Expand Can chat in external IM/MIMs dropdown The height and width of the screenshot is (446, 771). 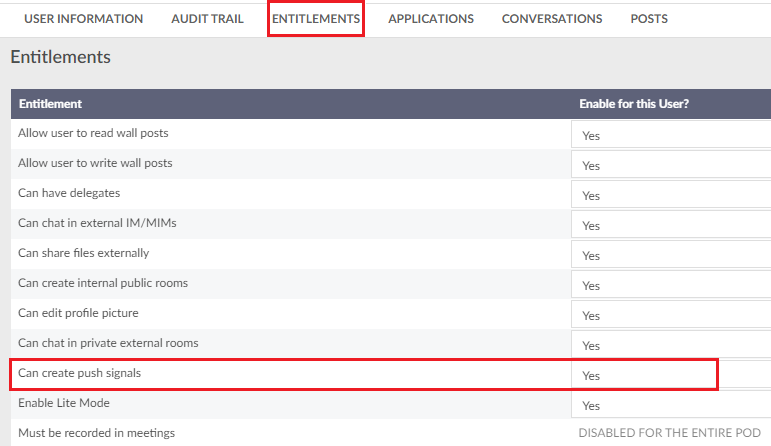click(x=671, y=224)
